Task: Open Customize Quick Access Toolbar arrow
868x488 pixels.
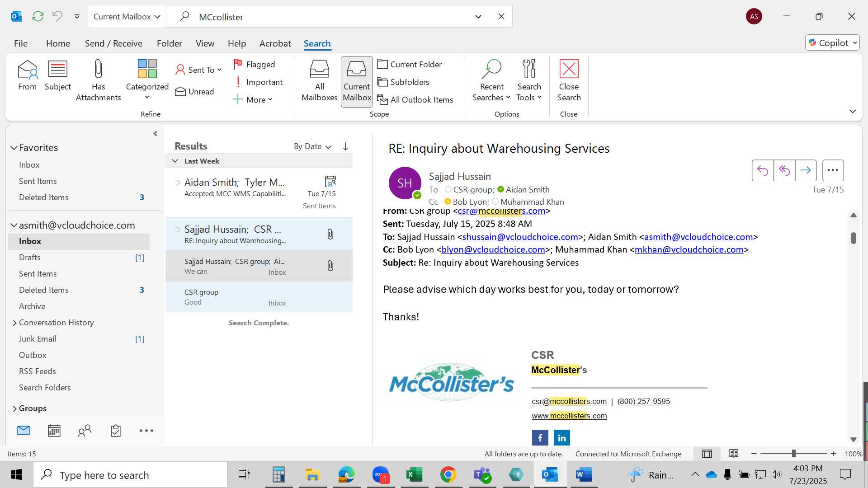Action: click(77, 17)
